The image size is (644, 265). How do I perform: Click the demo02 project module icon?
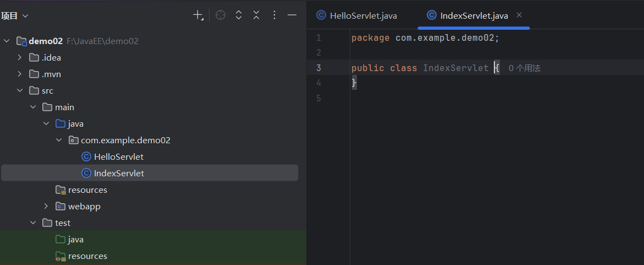tap(21, 41)
